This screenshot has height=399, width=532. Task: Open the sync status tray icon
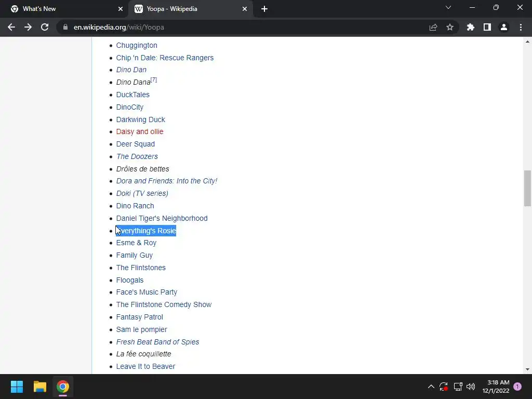444,387
